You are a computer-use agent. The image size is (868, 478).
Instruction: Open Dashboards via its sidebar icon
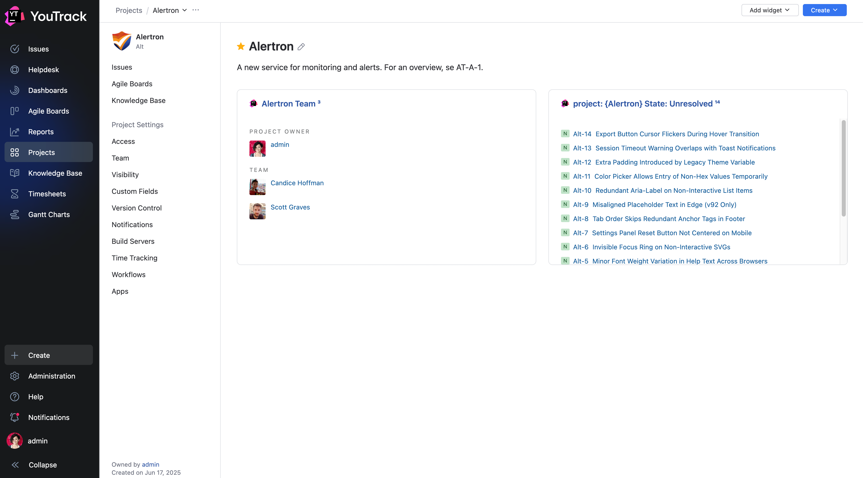pos(15,90)
